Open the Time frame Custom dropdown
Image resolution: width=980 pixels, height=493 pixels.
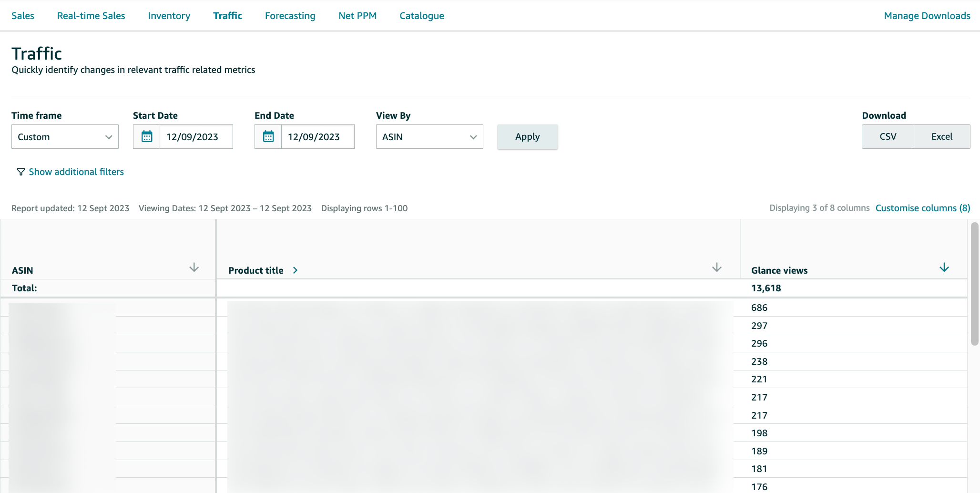click(x=64, y=136)
